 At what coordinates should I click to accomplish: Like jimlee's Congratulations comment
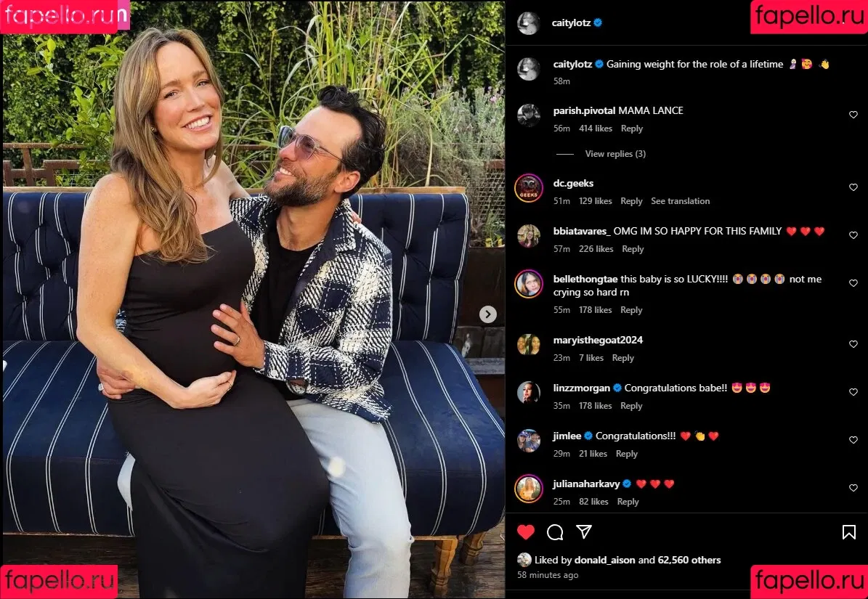coord(853,440)
